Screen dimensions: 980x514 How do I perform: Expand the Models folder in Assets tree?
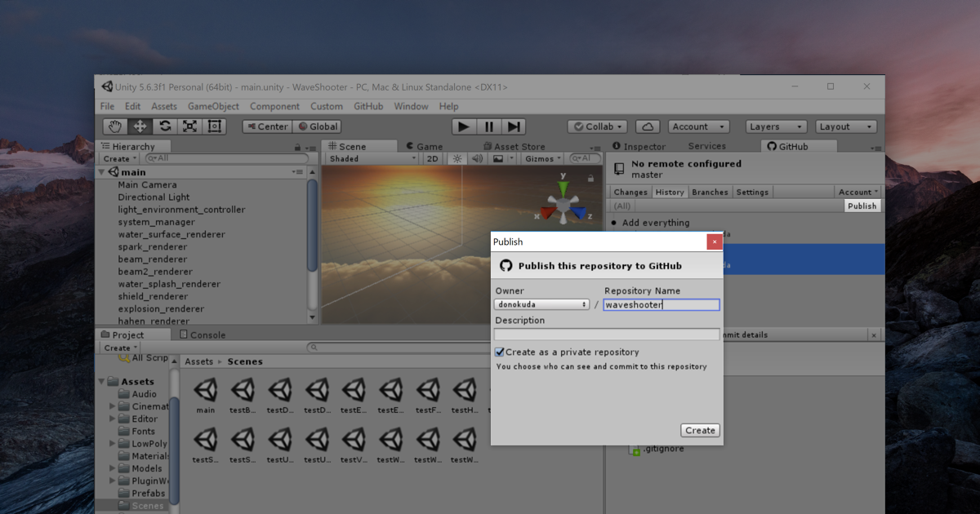(114, 469)
